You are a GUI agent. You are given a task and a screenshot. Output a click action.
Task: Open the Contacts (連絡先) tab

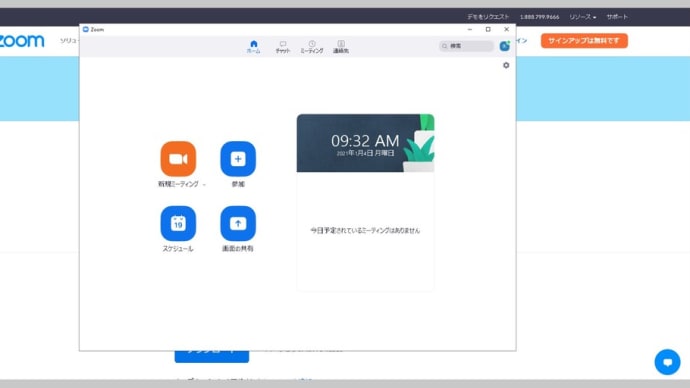tap(341, 47)
